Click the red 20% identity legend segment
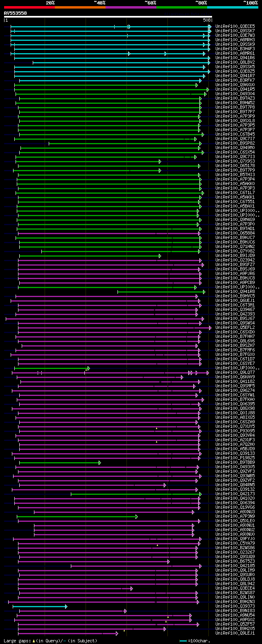Screen dimensions: 262x644 (x=29, y=7)
